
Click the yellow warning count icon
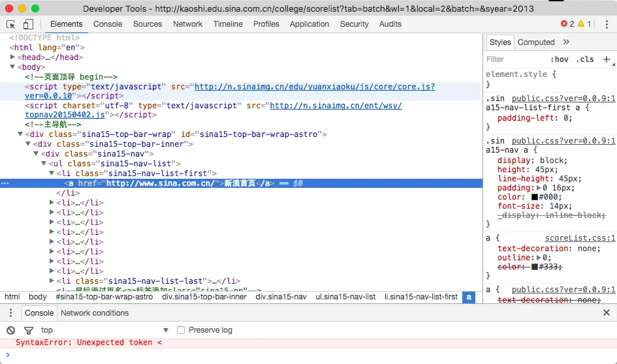click(x=581, y=24)
